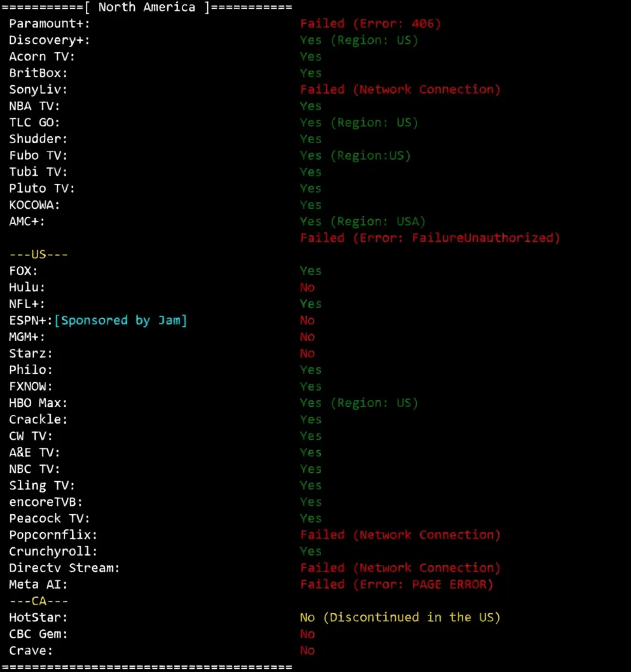631x672 pixels.
Task: Click the Discovery+ service label
Action: 49,40
